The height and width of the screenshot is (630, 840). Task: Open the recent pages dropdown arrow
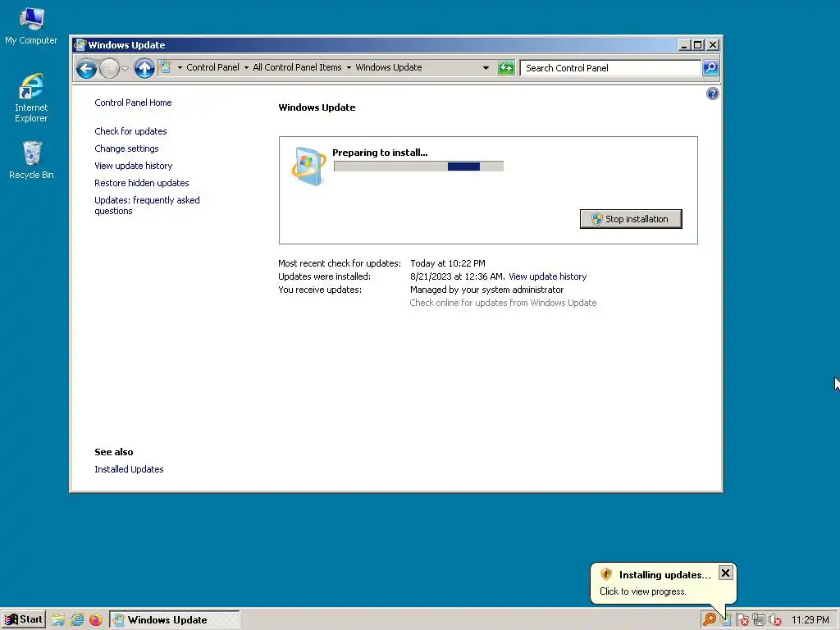click(x=125, y=69)
